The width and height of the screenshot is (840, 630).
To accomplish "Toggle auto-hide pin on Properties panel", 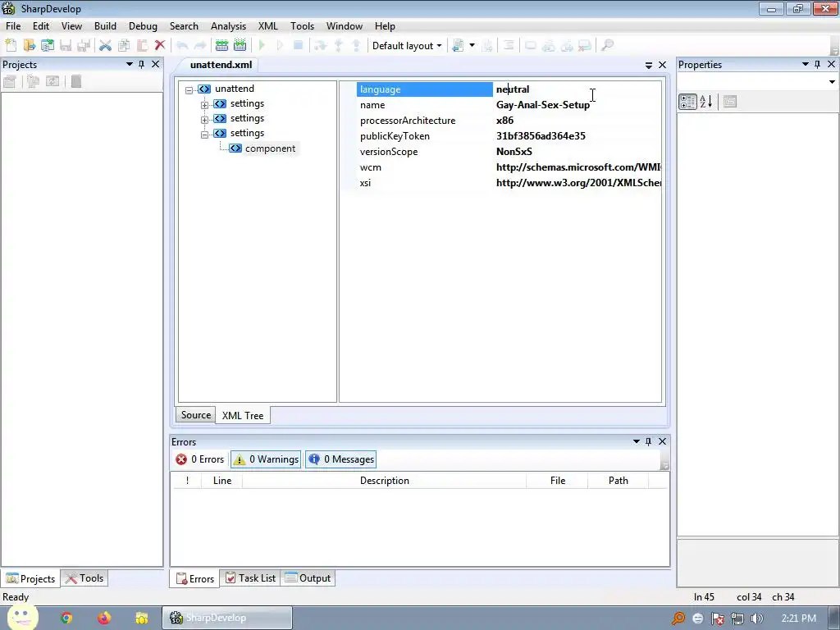I will coord(818,64).
